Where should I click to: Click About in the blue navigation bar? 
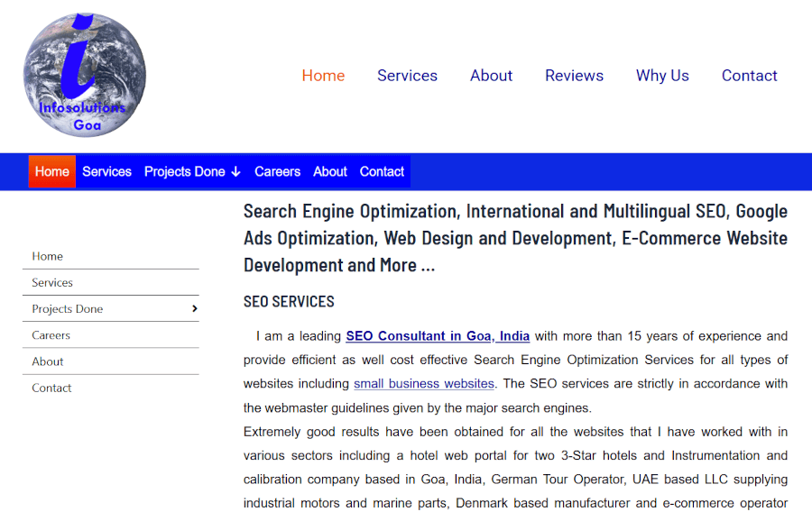(330, 171)
